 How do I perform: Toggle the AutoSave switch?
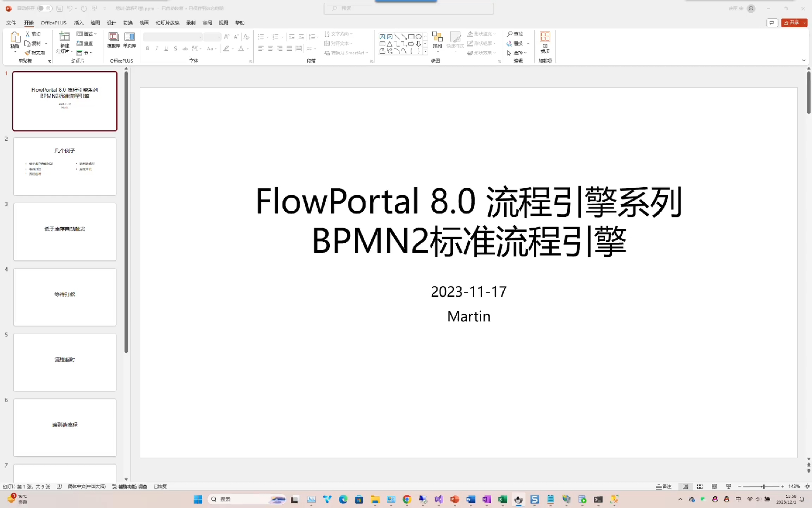click(44, 8)
